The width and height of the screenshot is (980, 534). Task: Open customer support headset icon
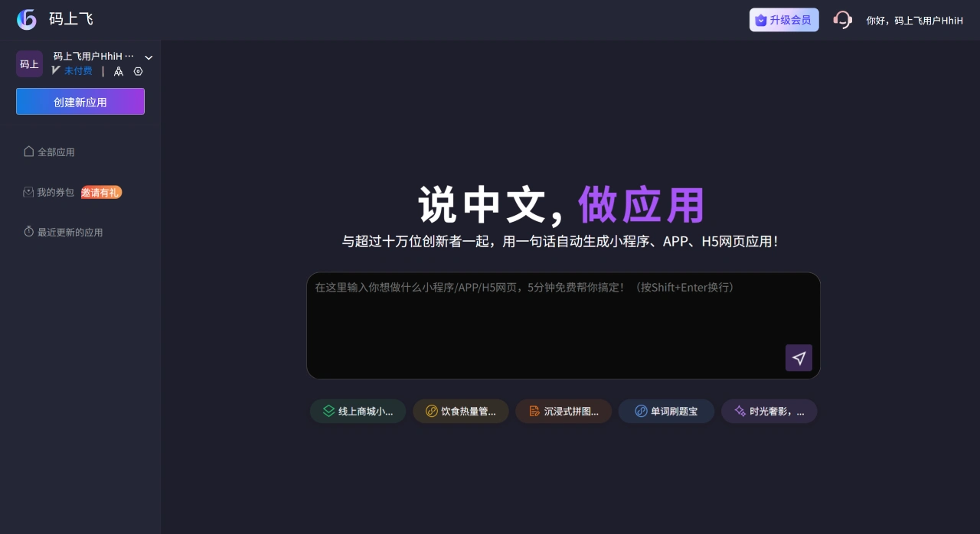pos(842,20)
